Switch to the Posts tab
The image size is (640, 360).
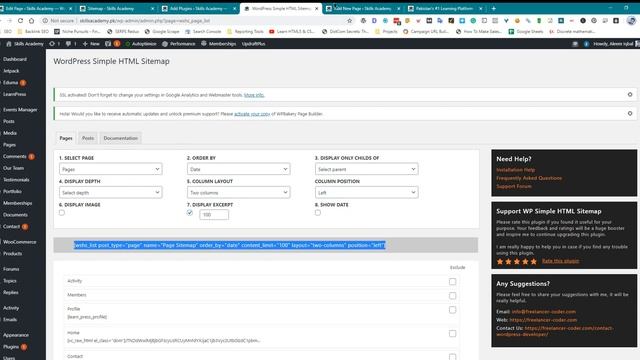coord(88,138)
